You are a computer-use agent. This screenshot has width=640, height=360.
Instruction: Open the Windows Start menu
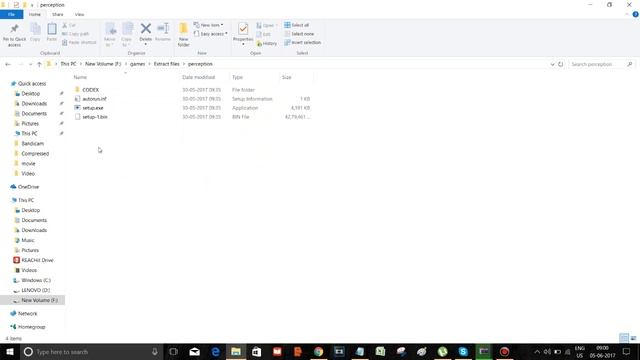pyautogui.click(x=10, y=351)
